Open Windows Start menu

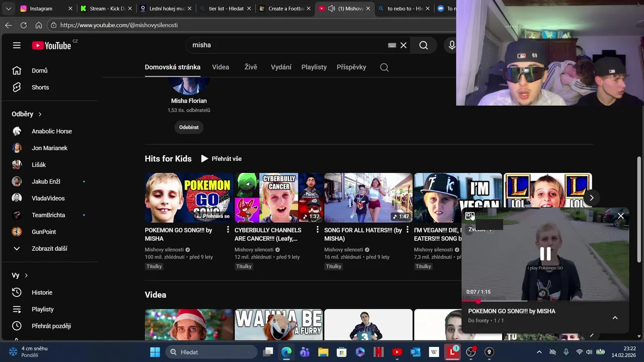155,352
